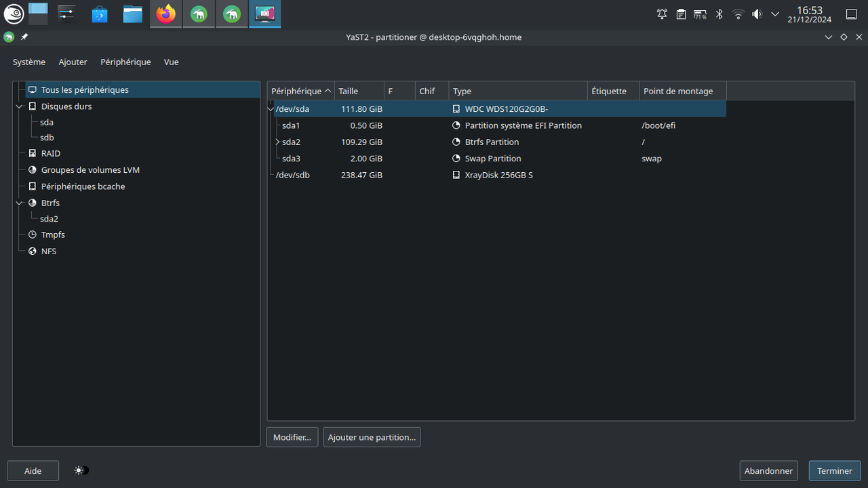
Task: Launch Discover software center from the taskbar
Action: [x=100, y=14]
